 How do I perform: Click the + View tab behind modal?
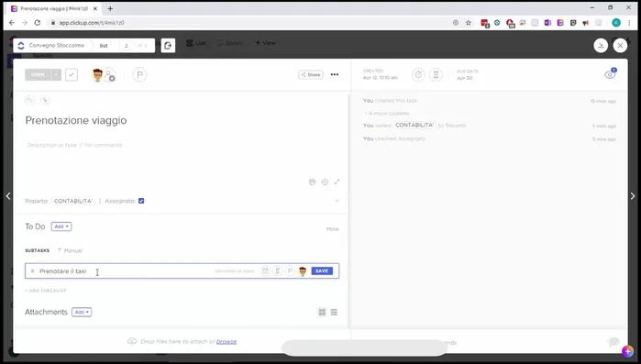point(265,43)
